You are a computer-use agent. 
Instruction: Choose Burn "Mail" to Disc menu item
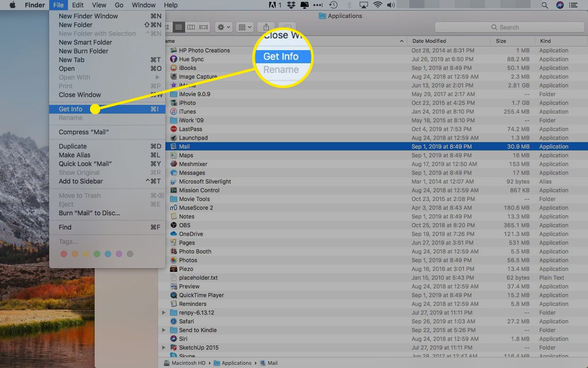[x=107, y=213]
